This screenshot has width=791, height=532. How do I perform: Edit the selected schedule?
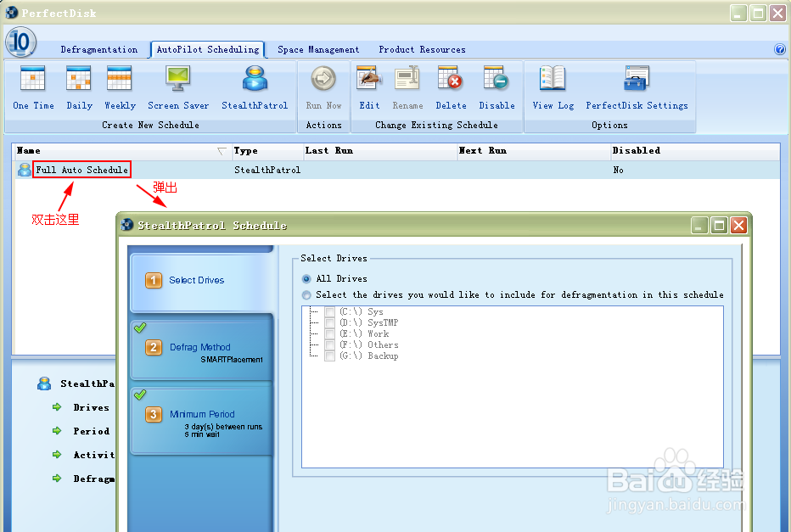[369, 87]
